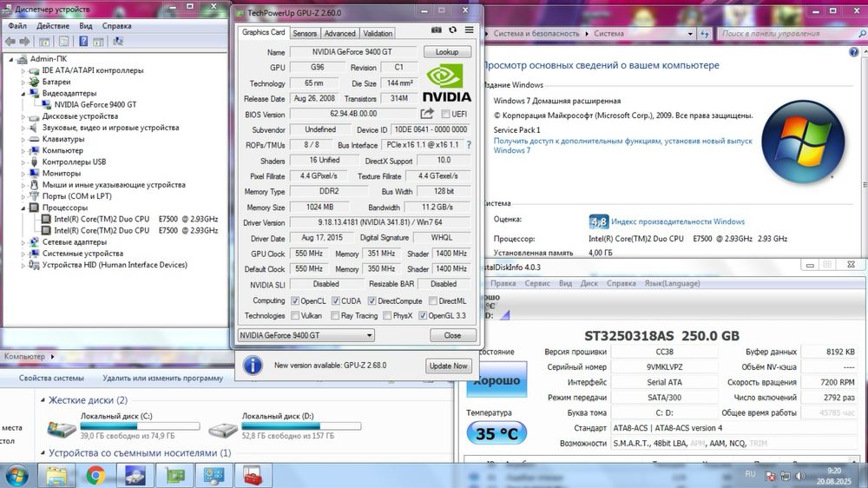Collapse Процессоры tree node
The height and width of the screenshot is (488, 868).
click(x=23, y=208)
